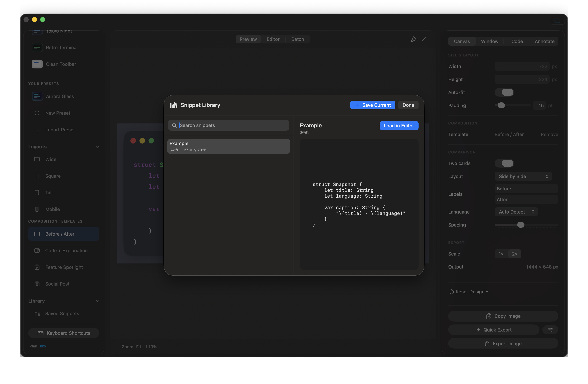Click the Search snippets field
Image resolution: width=588 pixels, height=384 pixels.
click(x=228, y=125)
